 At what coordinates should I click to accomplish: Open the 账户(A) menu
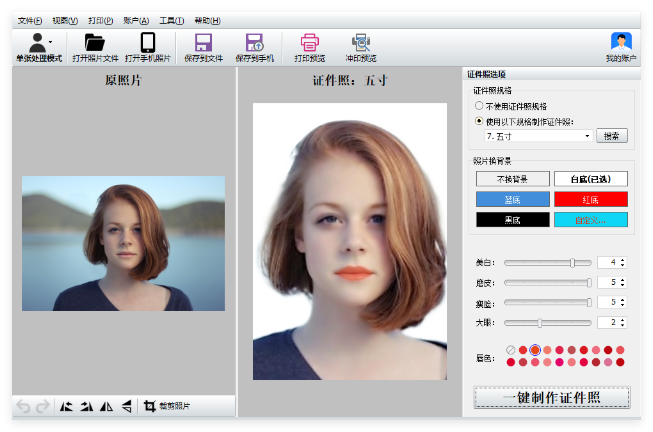(136, 20)
